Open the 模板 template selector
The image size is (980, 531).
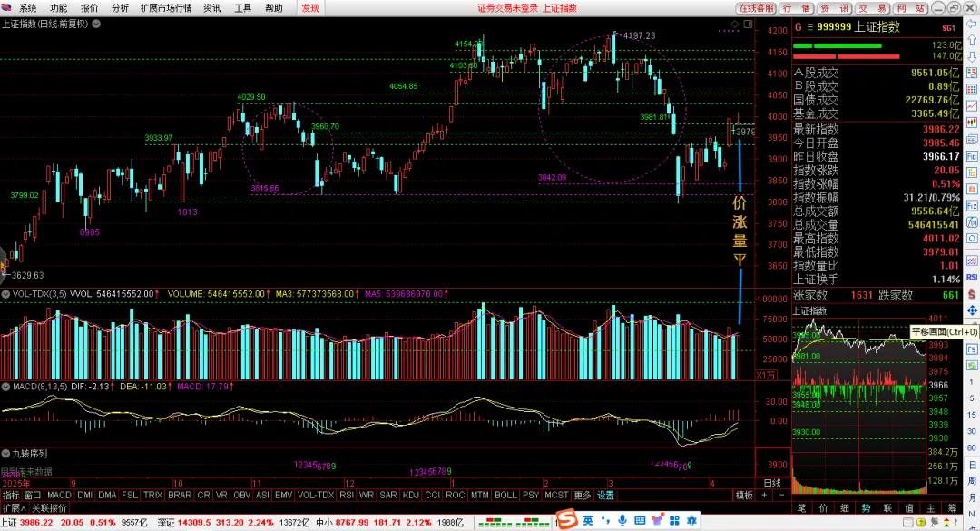point(744,495)
